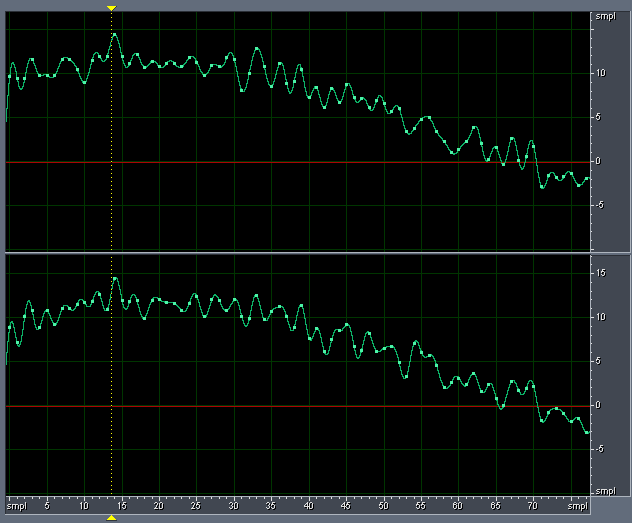Viewport: 632px width, 523px height.
Task: Click the 10 mark on the time ruler
Action: point(84,506)
